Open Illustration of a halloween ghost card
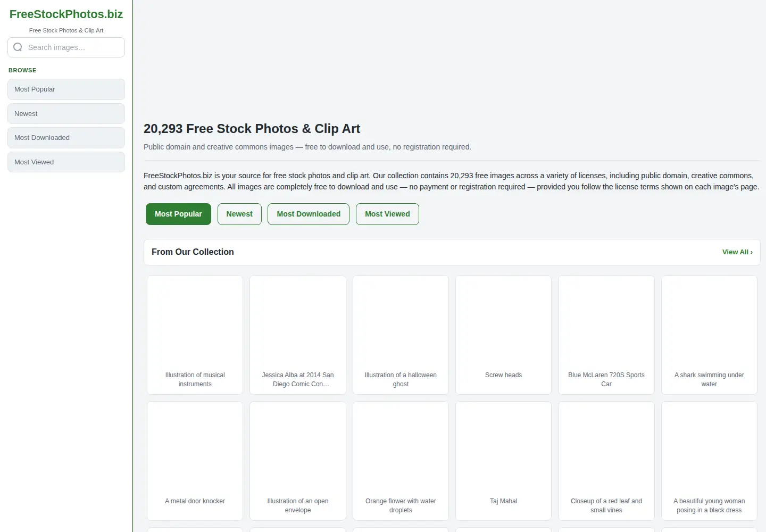This screenshot has height=532, width=766. click(401, 335)
